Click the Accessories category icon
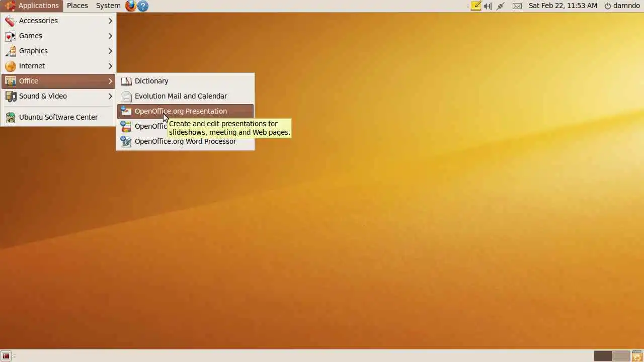 pyautogui.click(x=11, y=21)
